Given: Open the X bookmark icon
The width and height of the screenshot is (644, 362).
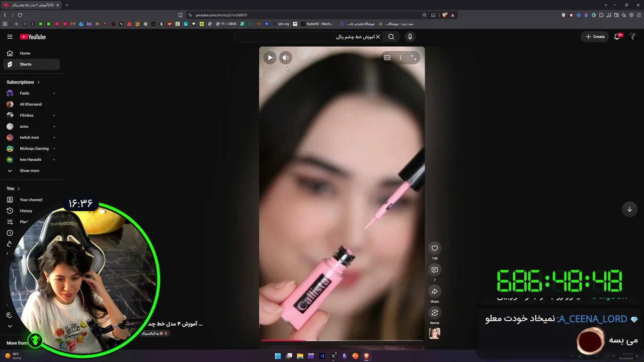Looking at the screenshot, I should coord(33,24).
